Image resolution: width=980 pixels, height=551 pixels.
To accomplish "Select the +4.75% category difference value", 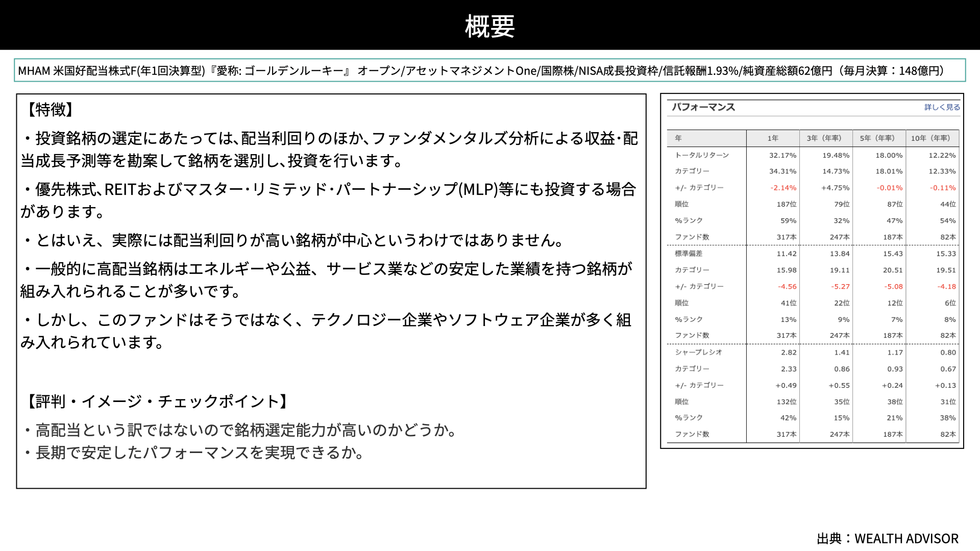I will [835, 188].
